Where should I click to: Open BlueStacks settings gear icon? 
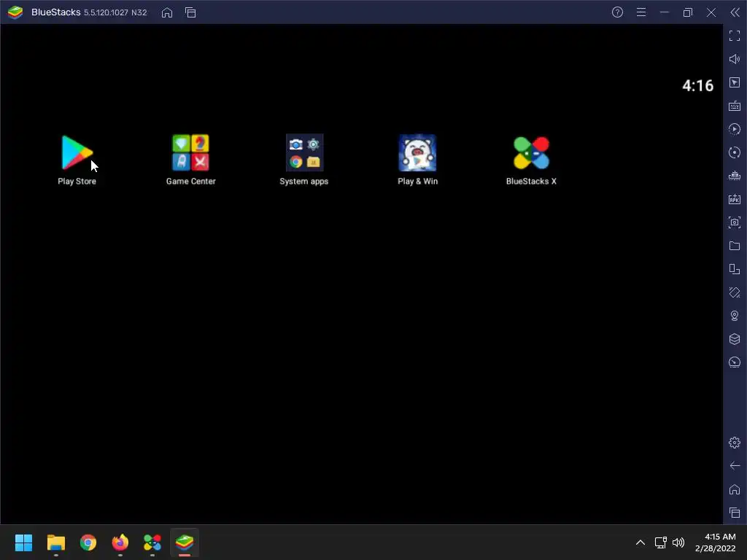click(x=735, y=443)
